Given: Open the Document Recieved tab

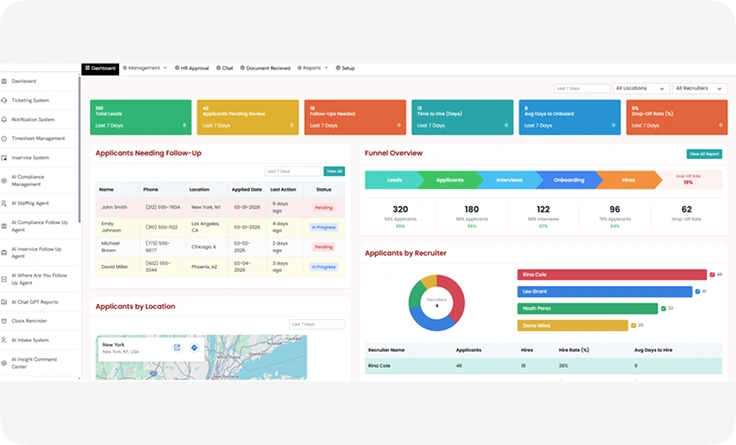Looking at the screenshot, I should pyautogui.click(x=265, y=68).
